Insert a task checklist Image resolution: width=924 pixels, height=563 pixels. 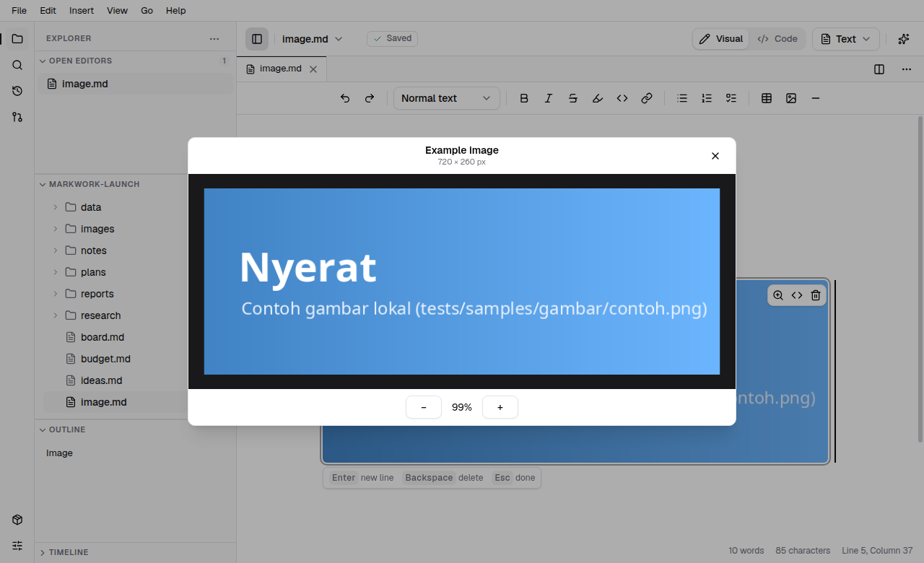click(x=731, y=98)
